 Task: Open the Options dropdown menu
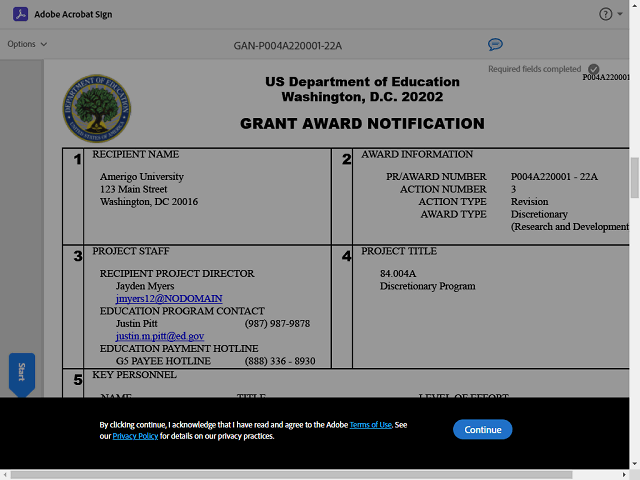pos(27,44)
